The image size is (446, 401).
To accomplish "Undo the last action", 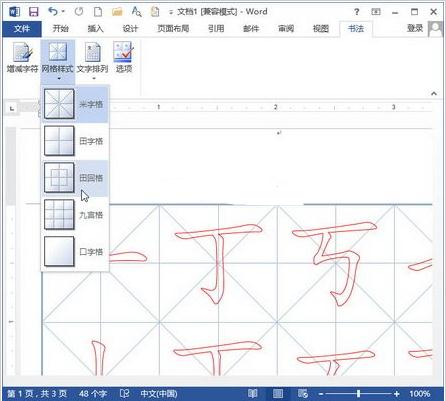I will (x=53, y=12).
